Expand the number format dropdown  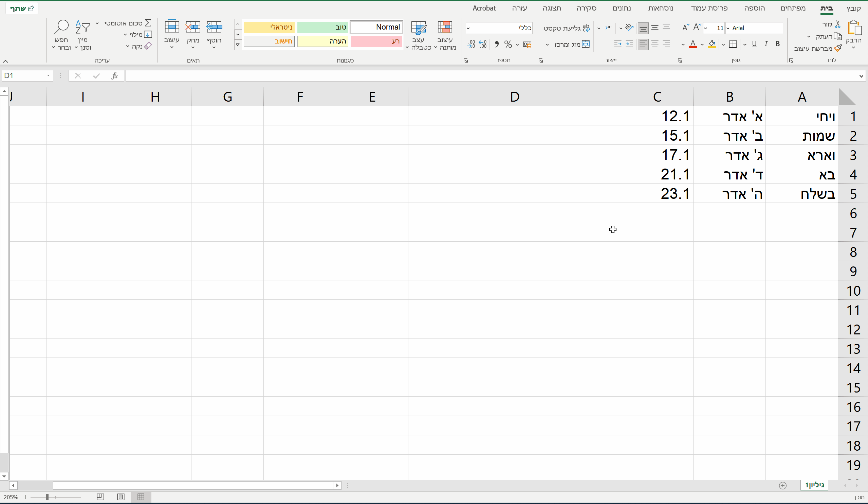(x=468, y=28)
